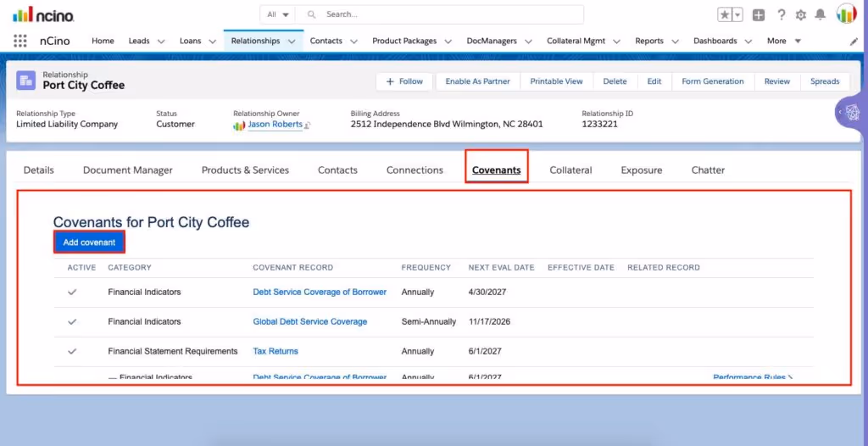This screenshot has width=868, height=446.
Task: Switch to the Exposure tab
Action: 642,170
